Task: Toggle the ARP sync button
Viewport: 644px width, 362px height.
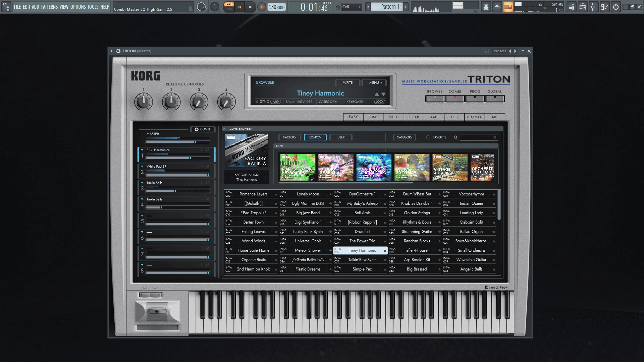Action: pos(276,102)
